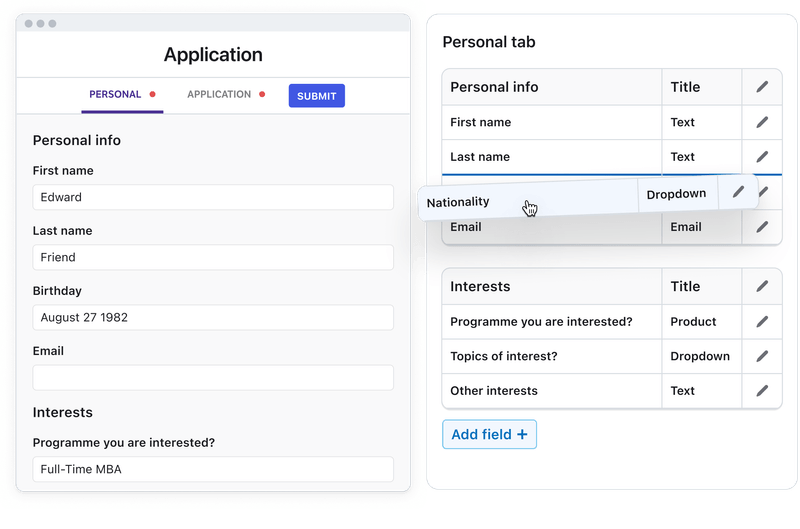Image resolution: width=800 pixels, height=529 pixels.
Task: Edit the Programme you are interested field
Action: (762, 322)
